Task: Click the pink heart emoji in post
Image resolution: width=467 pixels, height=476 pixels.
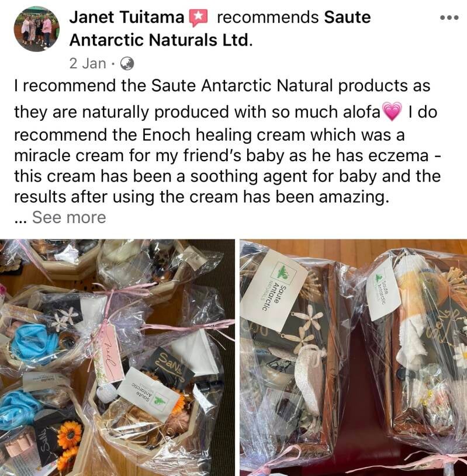Action: [392, 112]
